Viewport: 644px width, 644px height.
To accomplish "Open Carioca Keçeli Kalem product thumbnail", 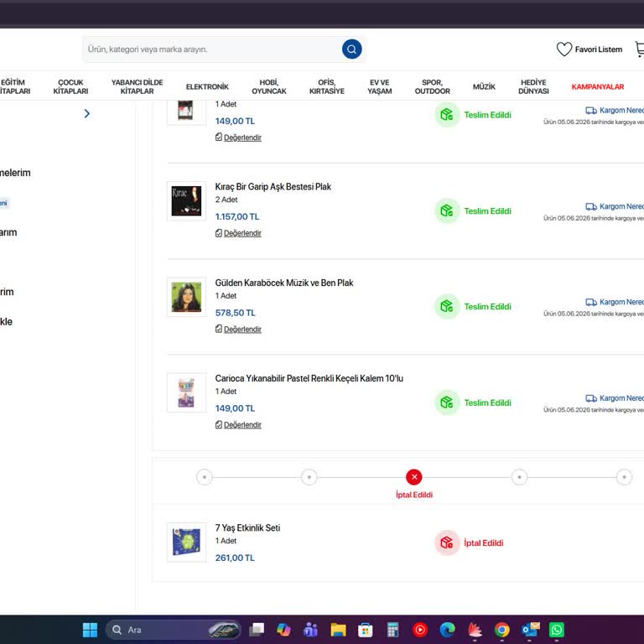I will pos(186,392).
